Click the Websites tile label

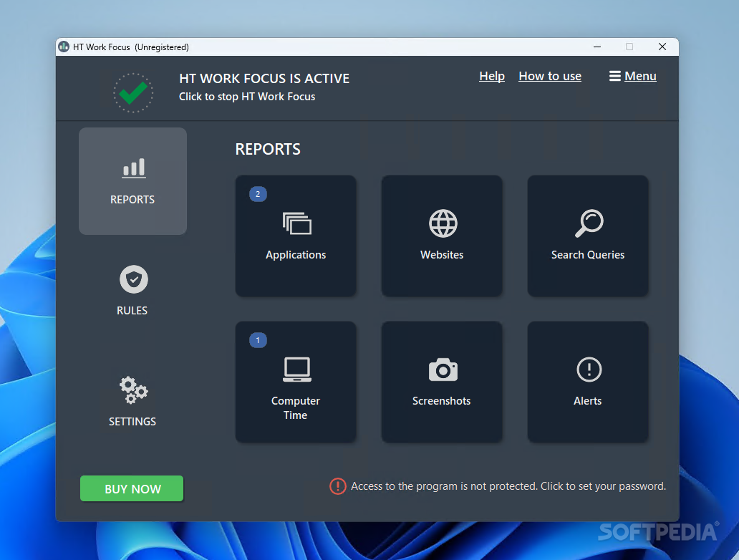pos(442,255)
